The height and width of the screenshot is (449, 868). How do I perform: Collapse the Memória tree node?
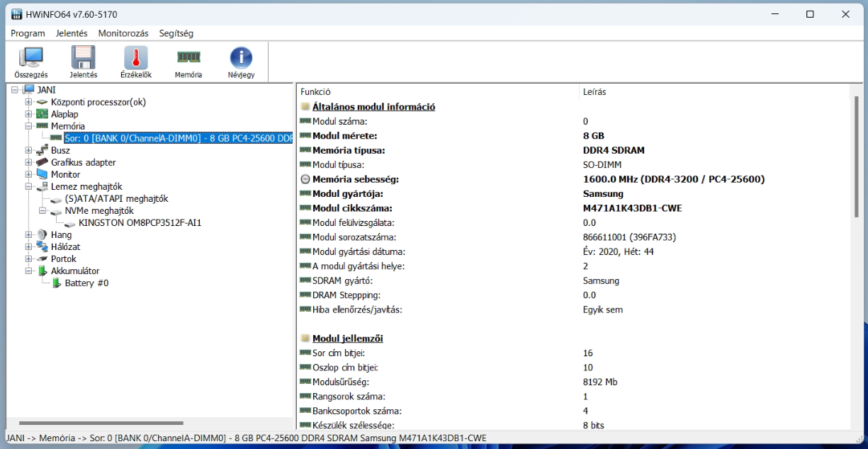(29, 126)
